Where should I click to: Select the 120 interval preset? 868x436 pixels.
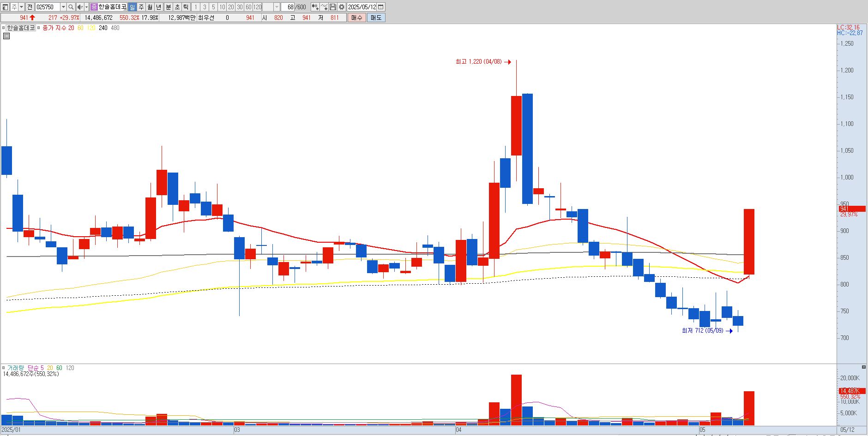[258, 7]
